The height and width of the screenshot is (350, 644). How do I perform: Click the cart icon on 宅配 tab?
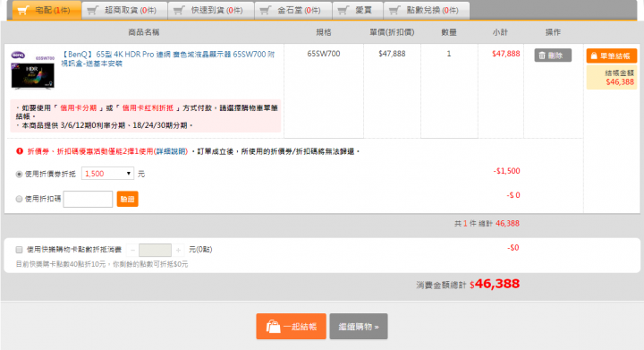[23, 10]
